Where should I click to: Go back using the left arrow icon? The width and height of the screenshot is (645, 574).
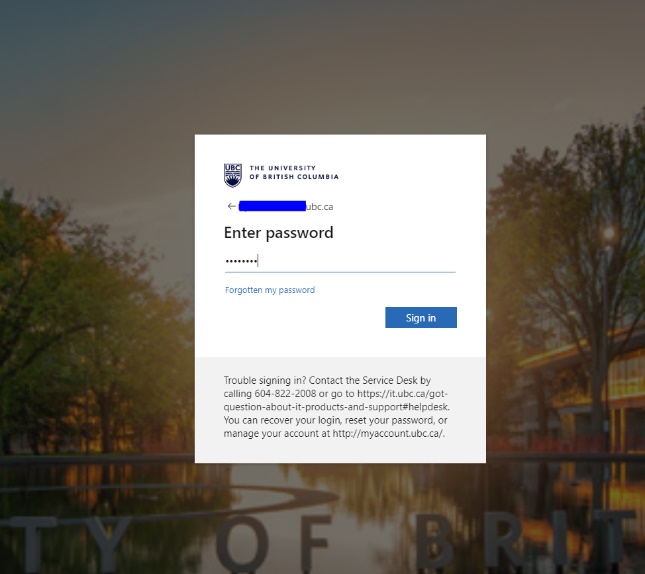pos(232,206)
